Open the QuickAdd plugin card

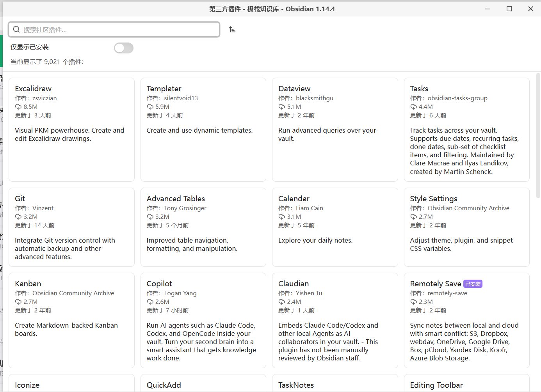(203, 383)
